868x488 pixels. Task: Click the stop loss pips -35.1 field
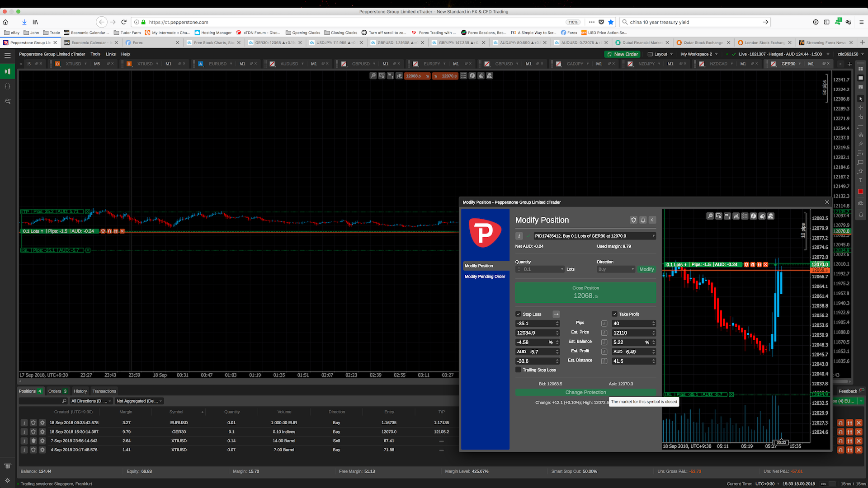[536, 324]
